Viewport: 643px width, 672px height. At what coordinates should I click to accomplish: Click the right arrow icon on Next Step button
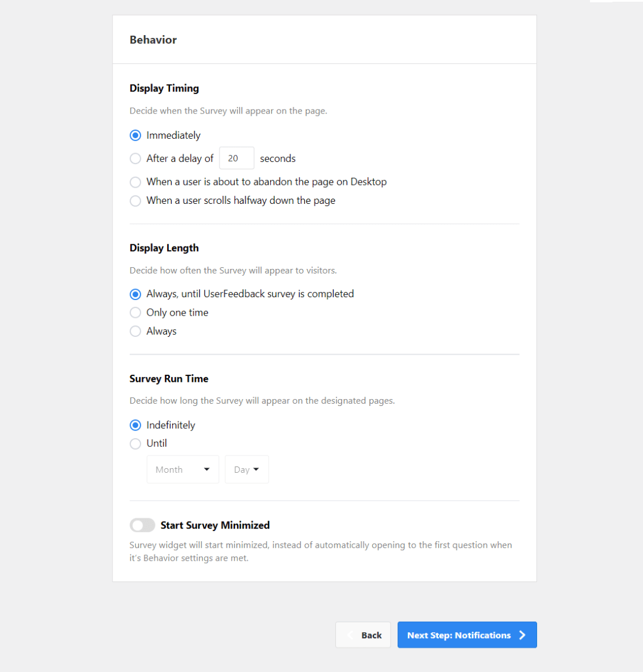[x=523, y=635]
